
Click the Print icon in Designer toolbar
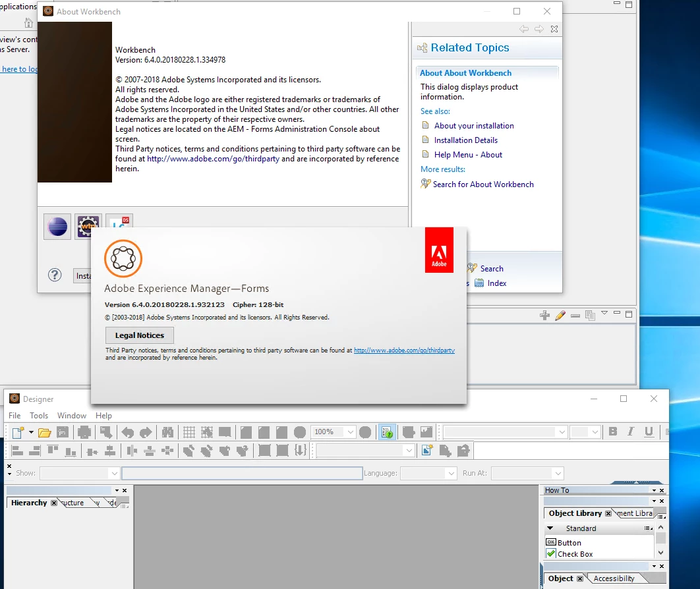coord(84,432)
